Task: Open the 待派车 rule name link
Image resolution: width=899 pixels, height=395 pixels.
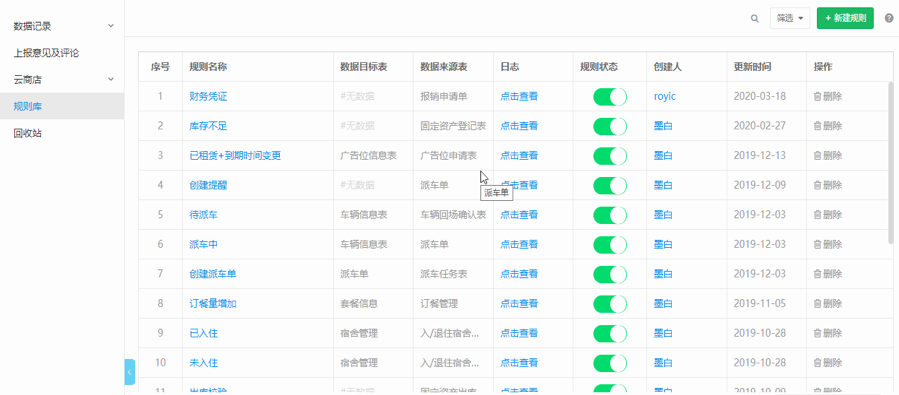Action: pyautogui.click(x=204, y=215)
